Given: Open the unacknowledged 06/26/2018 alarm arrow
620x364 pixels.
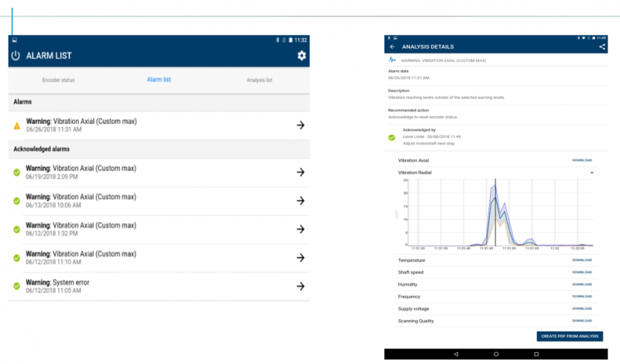Looking at the screenshot, I should [300, 125].
